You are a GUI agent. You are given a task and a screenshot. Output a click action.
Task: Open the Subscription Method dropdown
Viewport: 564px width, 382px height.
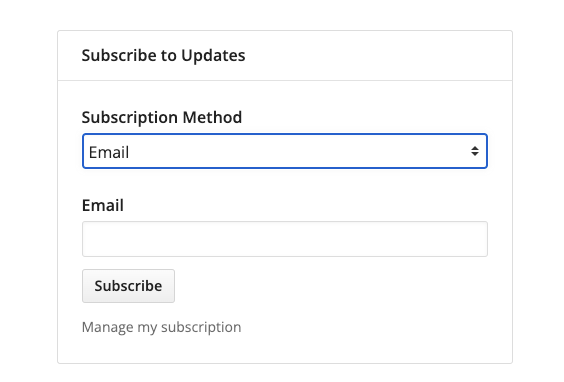tap(285, 151)
